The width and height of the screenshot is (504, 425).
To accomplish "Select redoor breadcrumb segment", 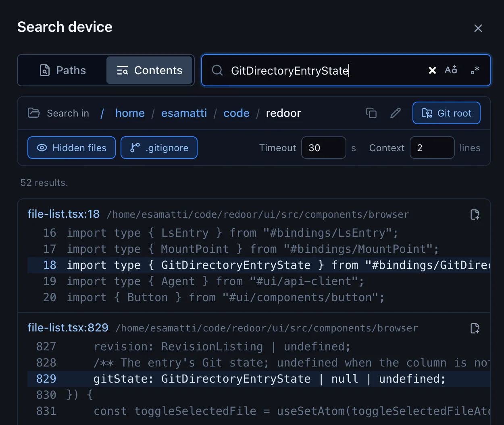I will click(283, 113).
